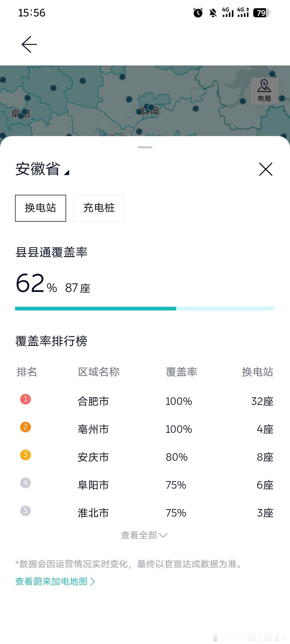Open the 布局 map layout icon
This screenshot has height=644, width=290.
[264, 91]
